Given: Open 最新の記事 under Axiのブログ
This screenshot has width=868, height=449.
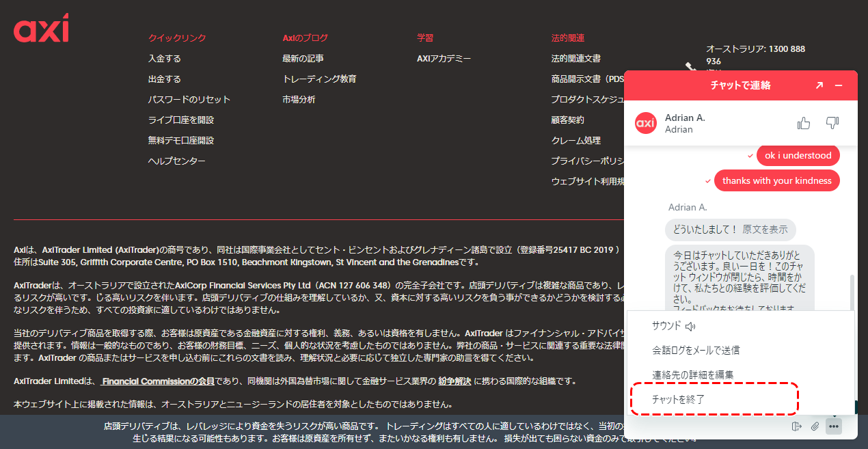Looking at the screenshot, I should click(x=303, y=59).
